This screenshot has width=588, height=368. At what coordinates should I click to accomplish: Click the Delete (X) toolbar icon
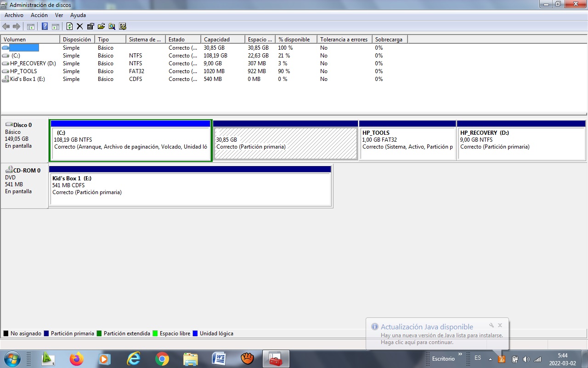(80, 26)
